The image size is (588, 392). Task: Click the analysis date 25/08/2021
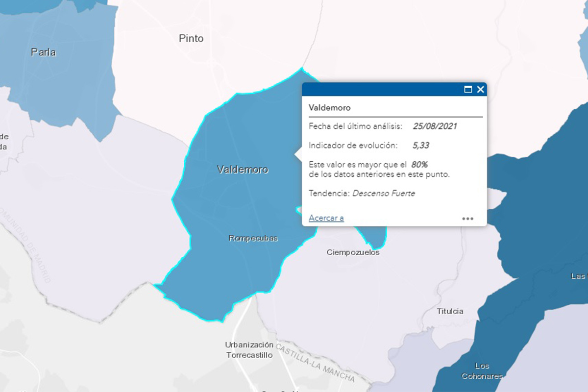coord(435,126)
